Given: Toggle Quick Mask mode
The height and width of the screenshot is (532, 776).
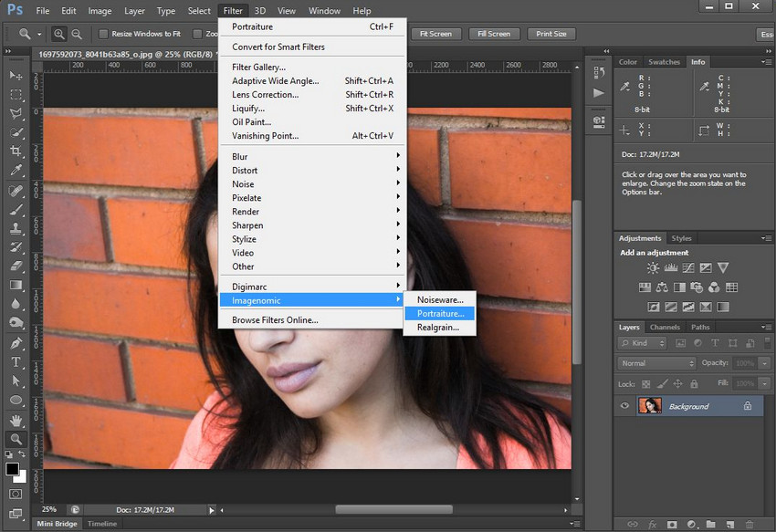Looking at the screenshot, I should coord(16,494).
